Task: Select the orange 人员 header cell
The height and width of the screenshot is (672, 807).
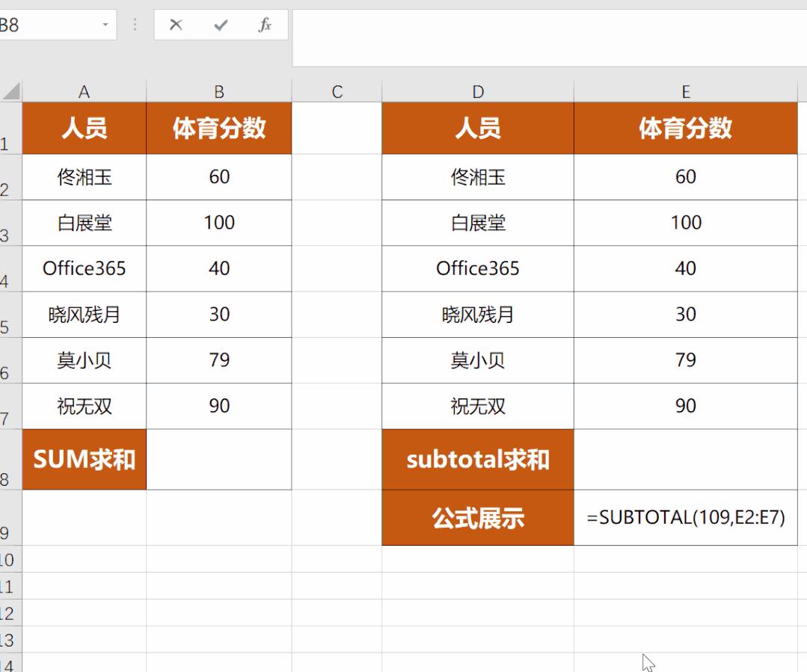Action: coord(85,128)
